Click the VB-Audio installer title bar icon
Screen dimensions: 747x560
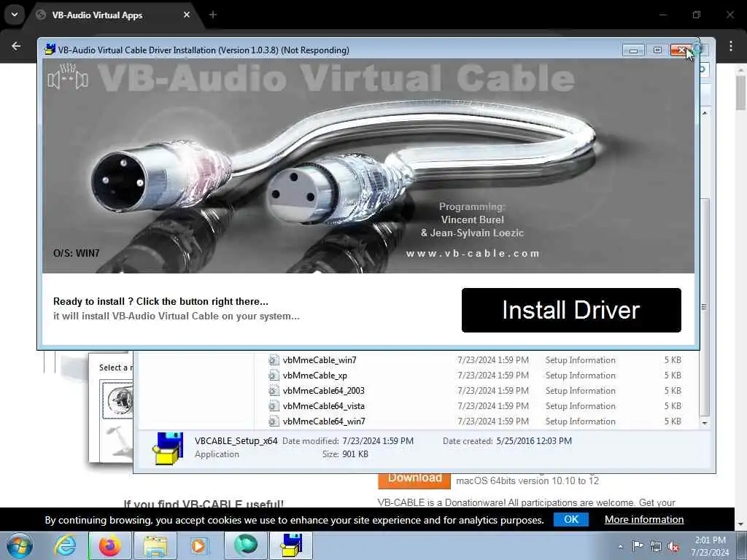coord(50,50)
